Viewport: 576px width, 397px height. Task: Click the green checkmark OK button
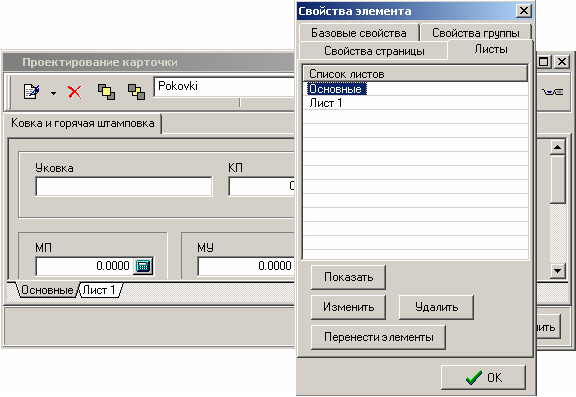pos(483,377)
